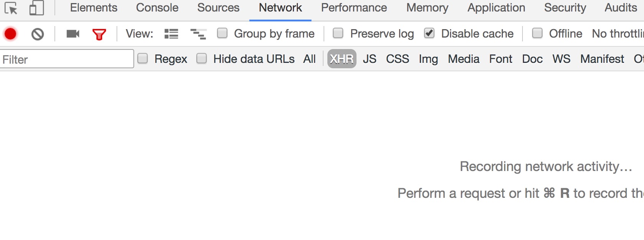Stop recording with the red record button
Viewport: 644px width, 240px height.
tap(10, 34)
